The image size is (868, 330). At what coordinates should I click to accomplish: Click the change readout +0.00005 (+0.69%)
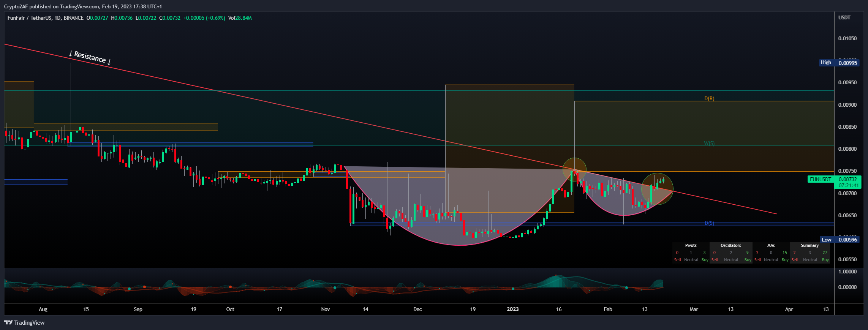(204, 18)
